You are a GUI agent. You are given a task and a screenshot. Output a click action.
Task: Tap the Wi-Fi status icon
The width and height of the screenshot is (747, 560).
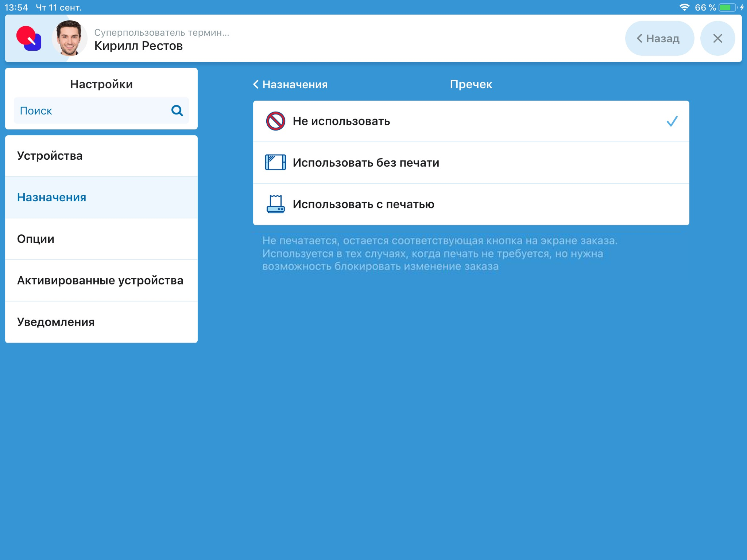pos(684,7)
